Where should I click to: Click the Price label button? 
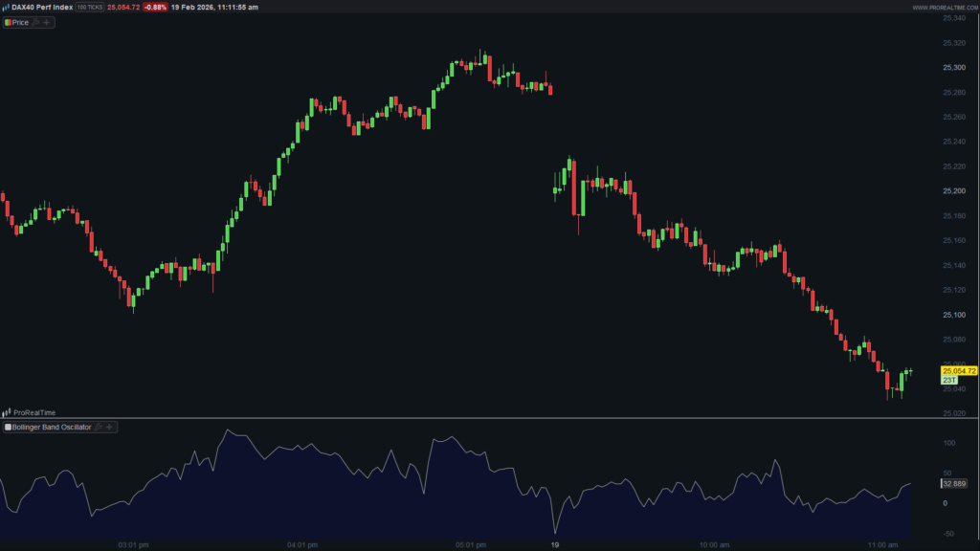coord(20,23)
